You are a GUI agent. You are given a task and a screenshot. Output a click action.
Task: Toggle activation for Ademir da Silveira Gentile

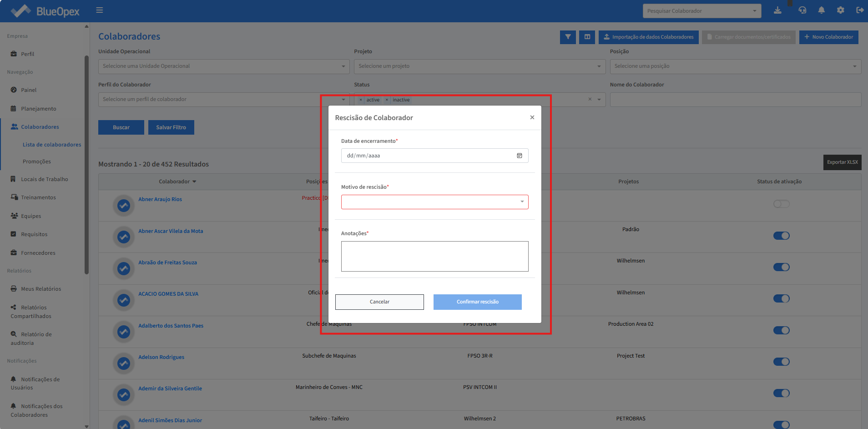(x=782, y=393)
